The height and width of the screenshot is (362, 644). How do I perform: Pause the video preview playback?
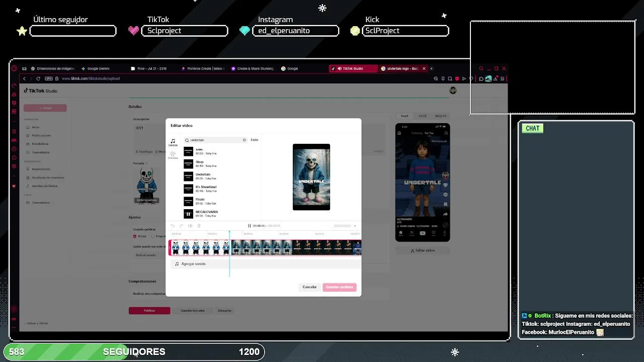tap(250, 226)
